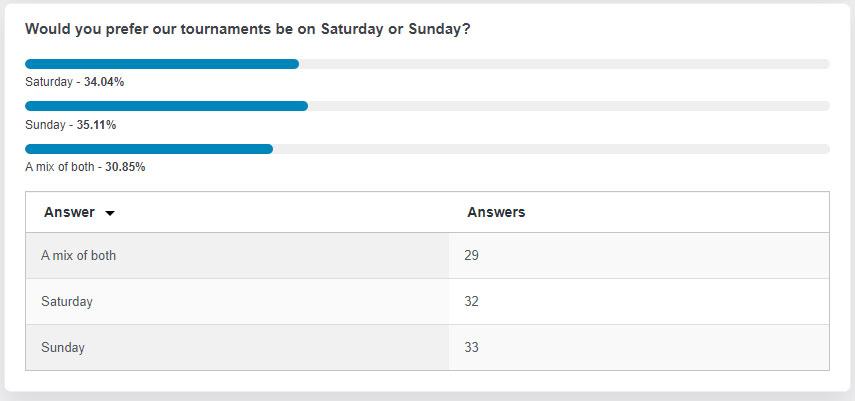Select the Sunday table row
Image resolution: width=855 pixels, height=401 pixels.
[x=428, y=347]
